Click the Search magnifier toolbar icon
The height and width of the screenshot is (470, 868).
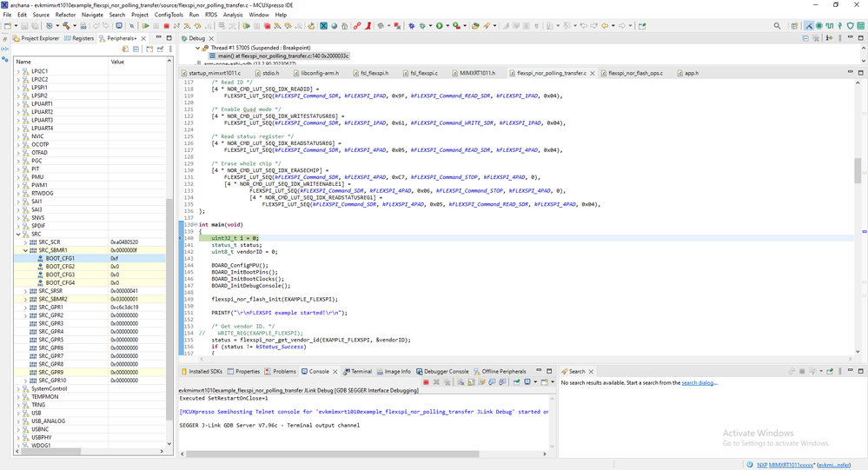pyautogui.click(x=778, y=26)
